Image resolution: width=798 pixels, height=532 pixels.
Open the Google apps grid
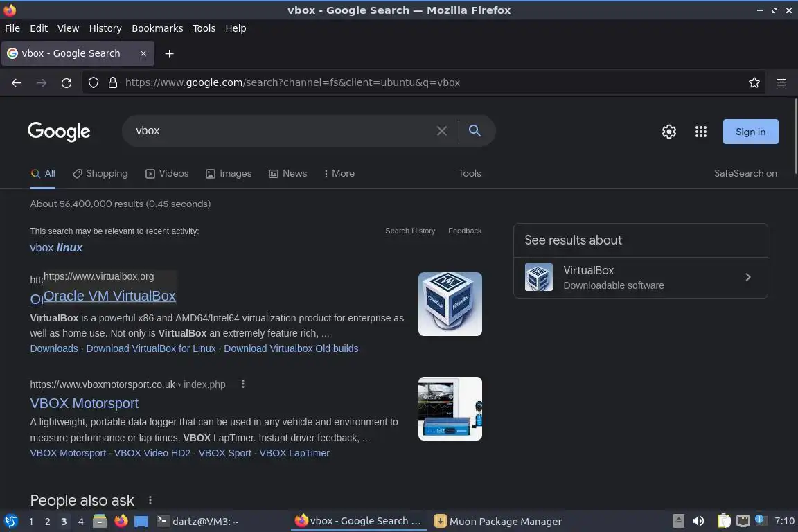[701, 132]
